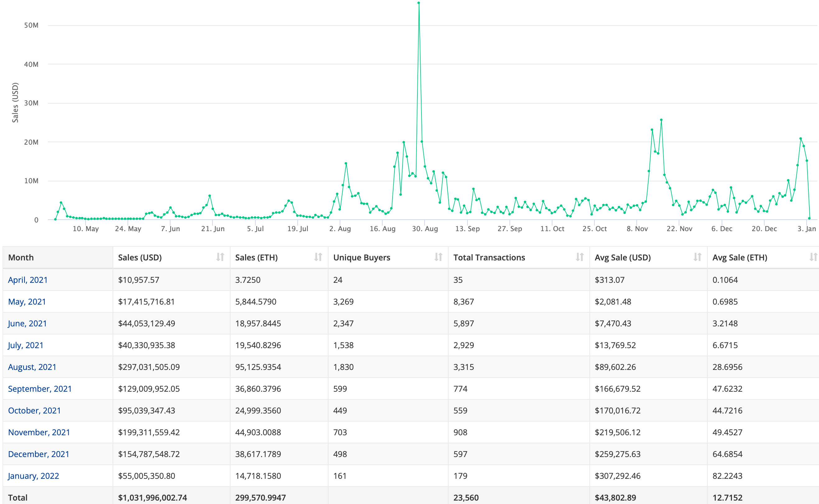Click the 30. Aug x-axis label

425,229
